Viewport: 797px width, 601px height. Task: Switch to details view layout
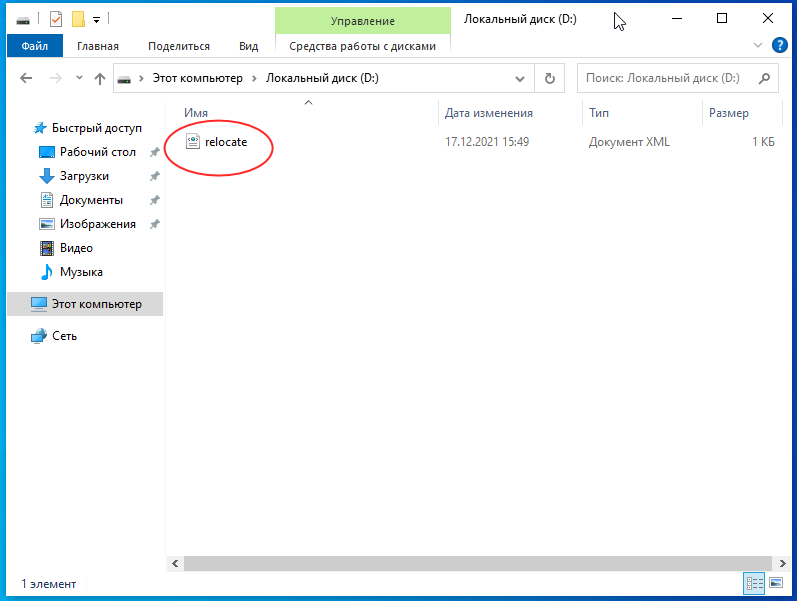(x=754, y=584)
